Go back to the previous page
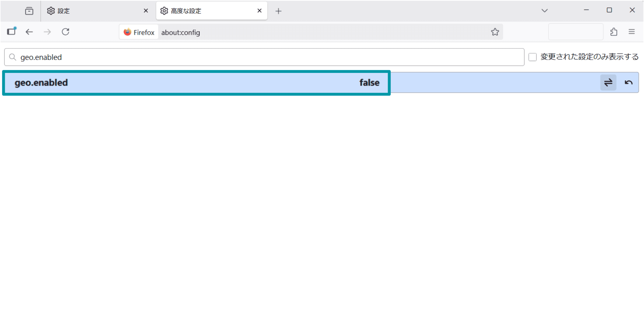644x334 pixels. [29, 32]
